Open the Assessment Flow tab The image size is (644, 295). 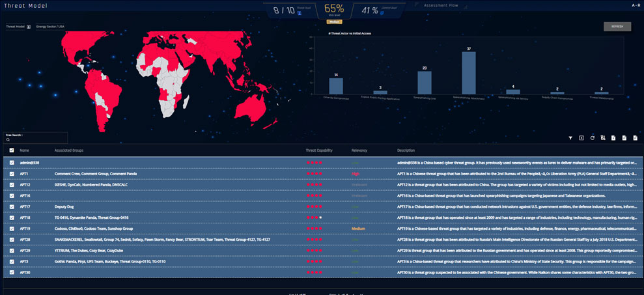(x=443, y=5)
